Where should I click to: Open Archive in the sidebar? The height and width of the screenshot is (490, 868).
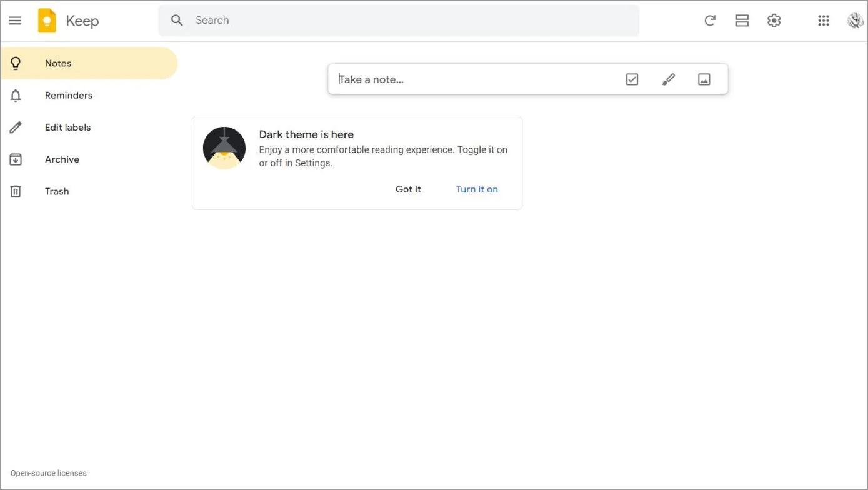(89, 159)
